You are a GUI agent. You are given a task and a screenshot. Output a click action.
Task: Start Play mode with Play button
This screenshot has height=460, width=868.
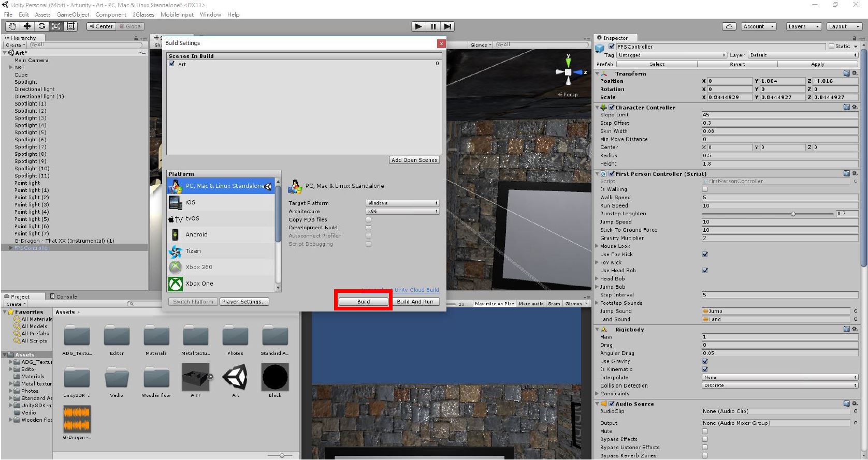[418, 26]
